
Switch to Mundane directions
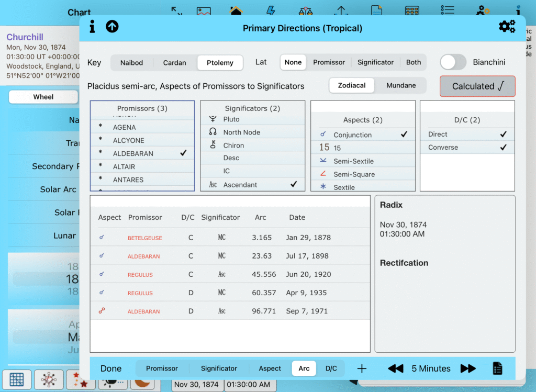[401, 85]
